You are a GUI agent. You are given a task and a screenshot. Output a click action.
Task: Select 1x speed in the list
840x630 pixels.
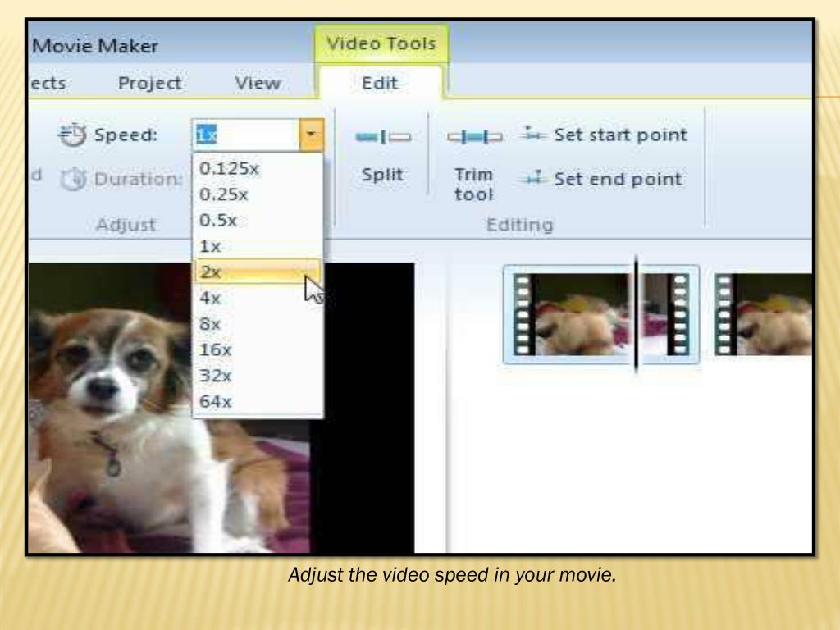coord(258,246)
